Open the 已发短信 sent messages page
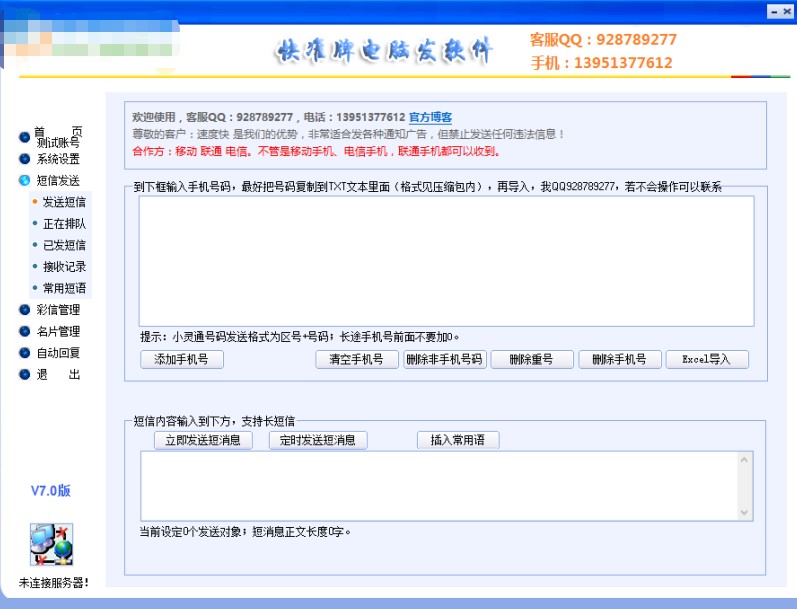This screenshot has width=797, height=609. tap(64, 245)
